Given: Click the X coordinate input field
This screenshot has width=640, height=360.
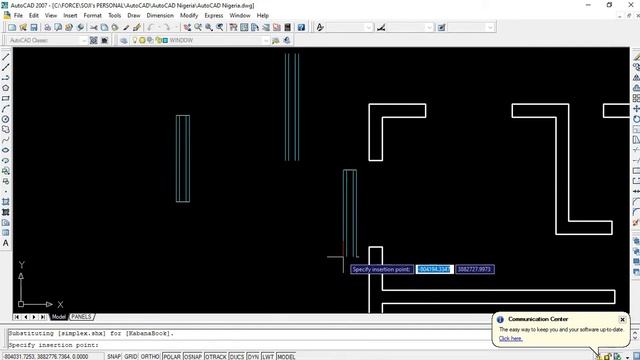Looking at the screenshot, I should (435, 269).
